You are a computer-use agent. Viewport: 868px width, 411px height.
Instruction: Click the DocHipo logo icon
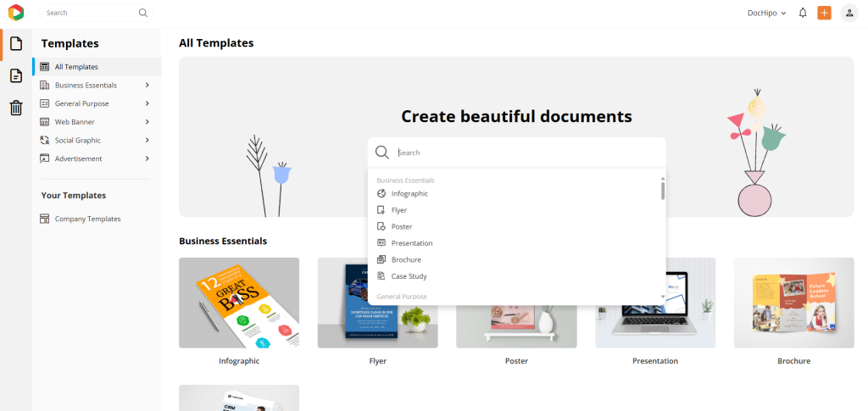click(15, 12)
